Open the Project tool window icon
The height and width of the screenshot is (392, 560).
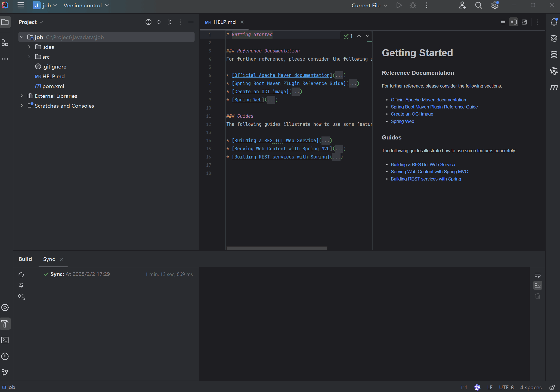(5, 22)
